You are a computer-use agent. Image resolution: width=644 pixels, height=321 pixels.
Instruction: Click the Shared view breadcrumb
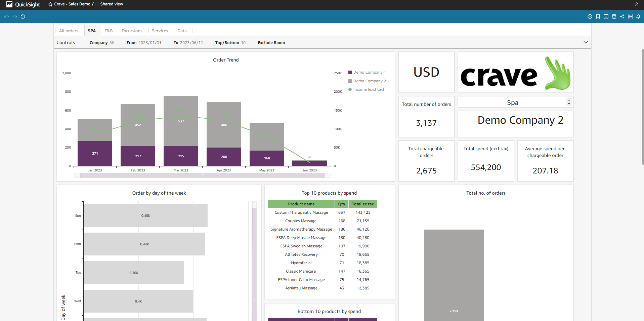(112, 4)
